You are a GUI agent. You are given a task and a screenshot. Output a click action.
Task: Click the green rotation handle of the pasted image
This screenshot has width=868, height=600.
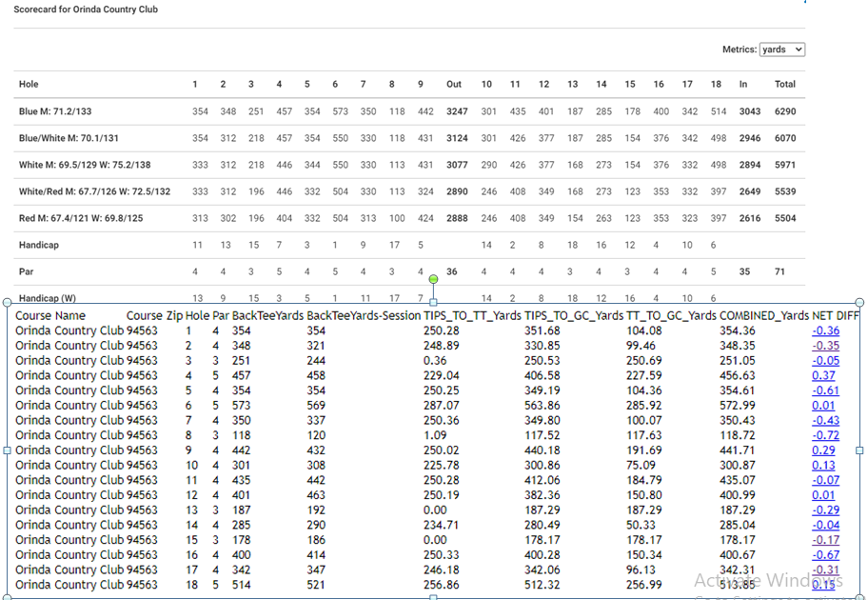[x=433, y=279]
